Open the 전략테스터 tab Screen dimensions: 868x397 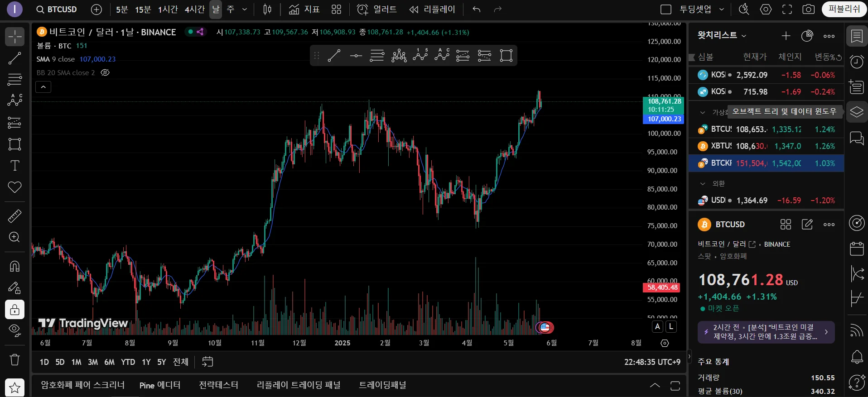click(x=218, y=385)
